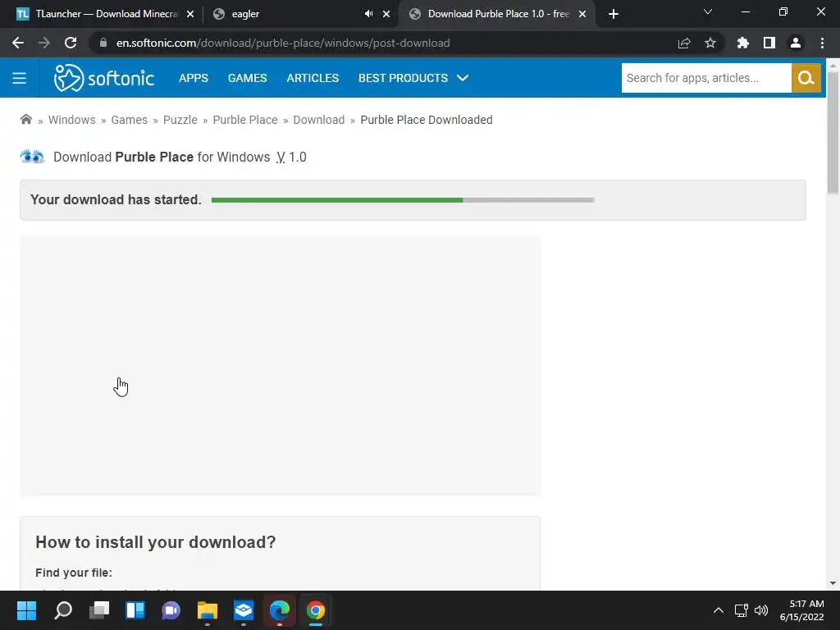Click 'Find your file:' text
The width and height of the screenshot is (840, 630).
click(74, 573)
